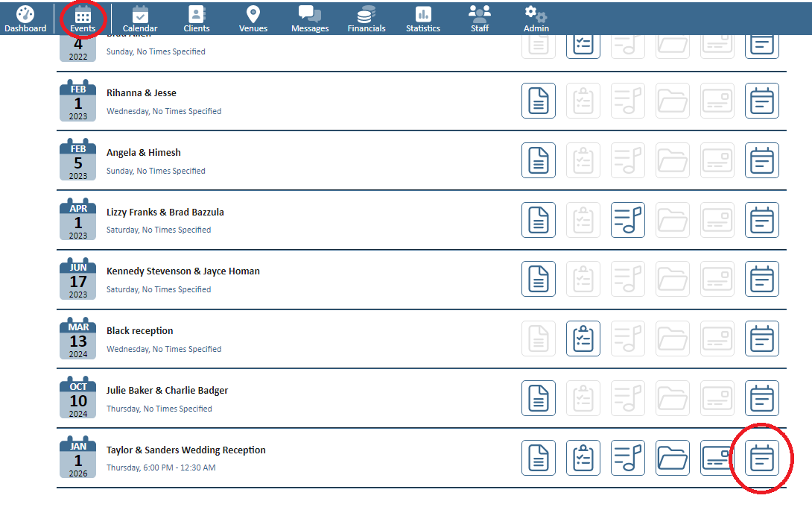812x513 pixels.
Task: Open the Messages section
Action: tap(310, 19)
